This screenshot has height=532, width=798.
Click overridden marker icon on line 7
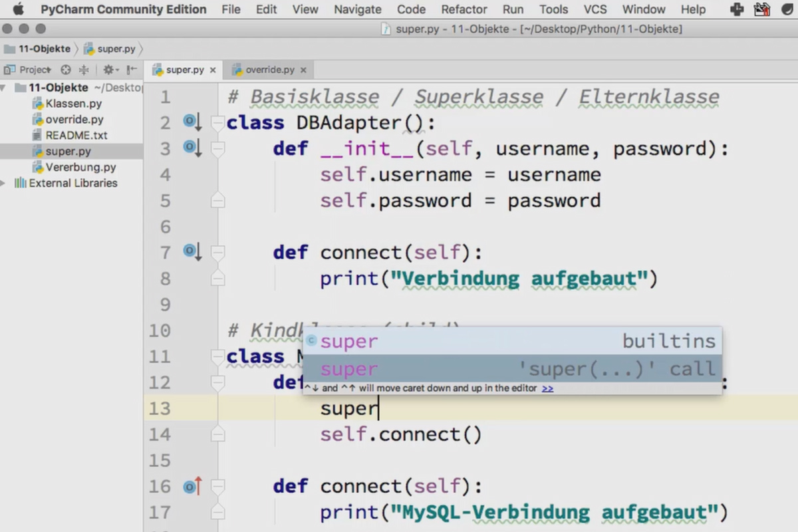193,251
